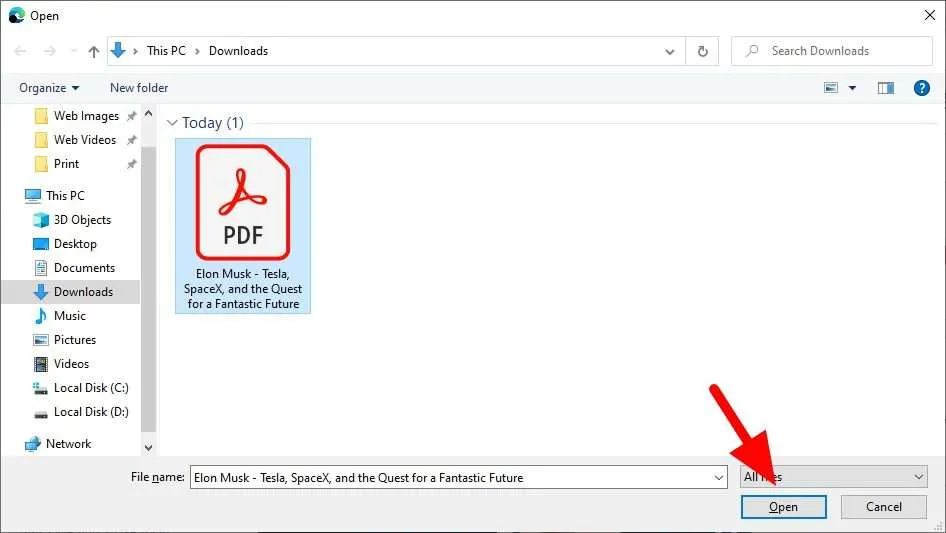The height and width of the screenshot is (533, 946).
Task: Open the All files type dropdown
Action: pos(834,477)
